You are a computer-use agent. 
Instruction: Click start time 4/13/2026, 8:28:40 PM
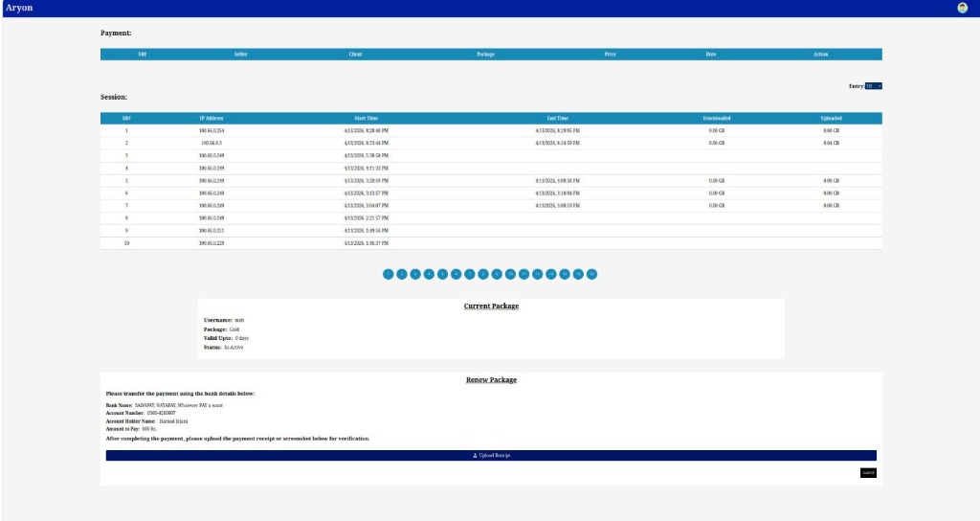click(367, 130)
